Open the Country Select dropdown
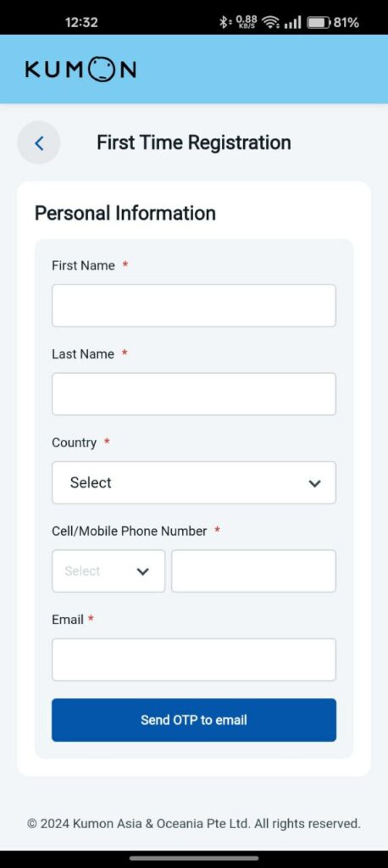 point(194,482)
